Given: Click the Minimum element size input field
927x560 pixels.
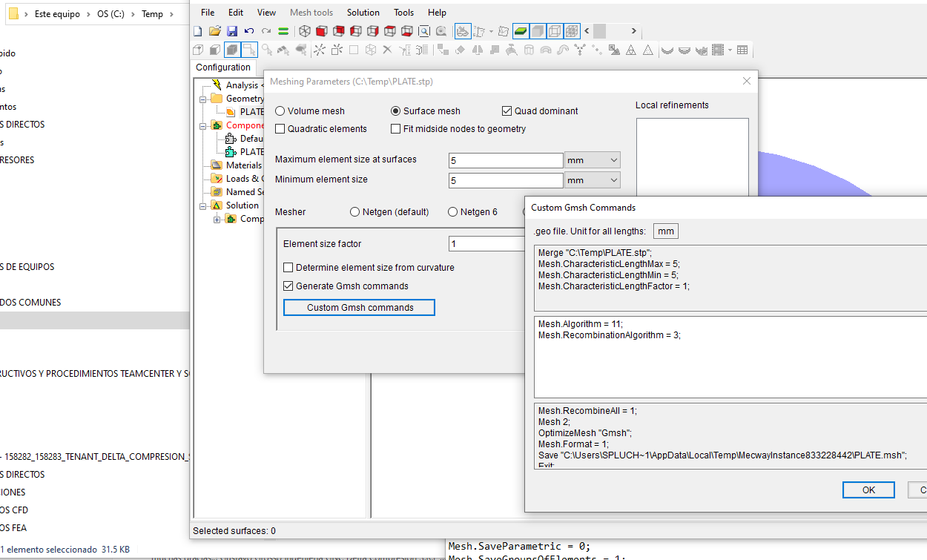Looking at the screenshot, I should tap(506, 180).
